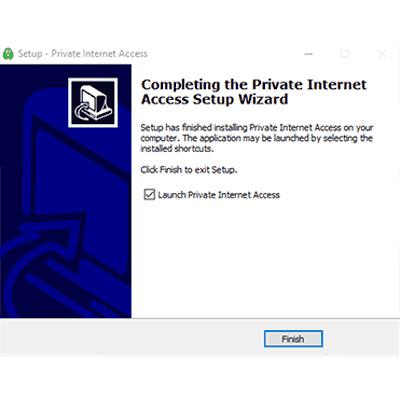Click the "Click Finish to exit Setup." text
Image resolution: width=400 pixels, height=416 pixels.
tap(189, 170)
